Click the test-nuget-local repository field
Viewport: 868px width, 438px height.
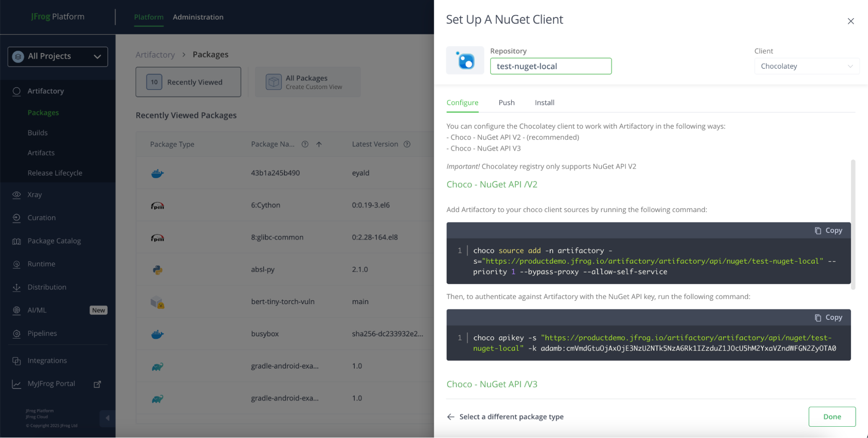(x=550, y=66)
